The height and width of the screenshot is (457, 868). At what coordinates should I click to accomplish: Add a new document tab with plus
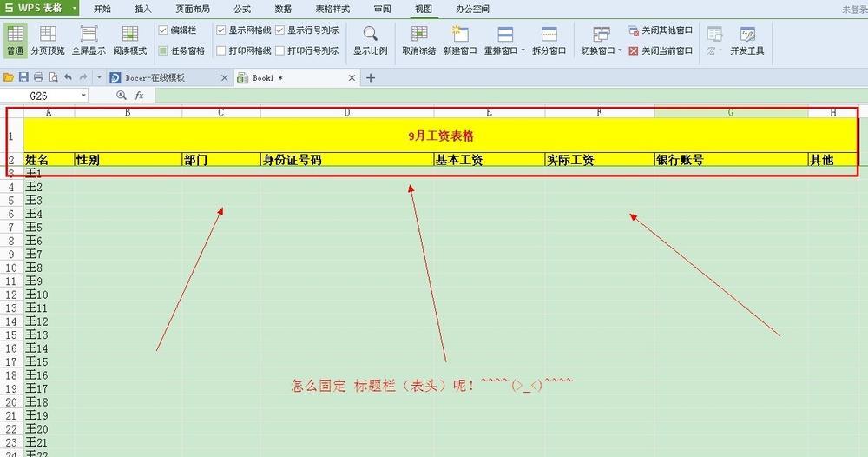[371, 78]
